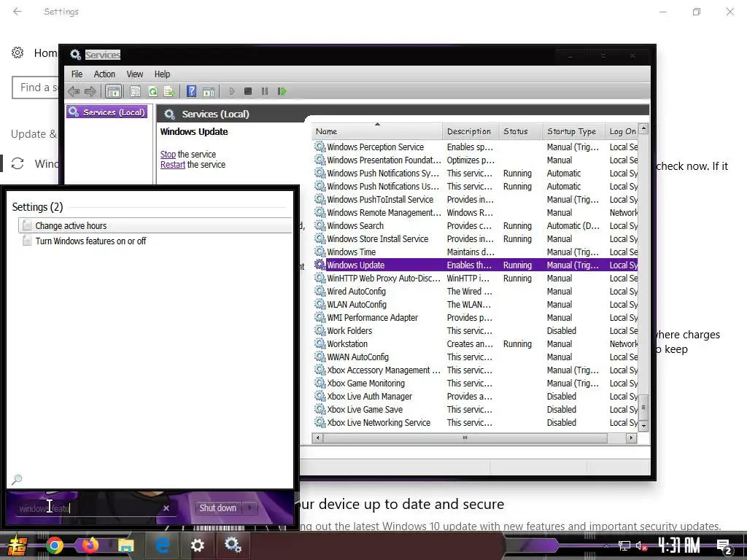The height and width of the screenshot is (560, 747).
Task: Click vertical scrollbar up arrow in services list
Action: tap(643, 128)
